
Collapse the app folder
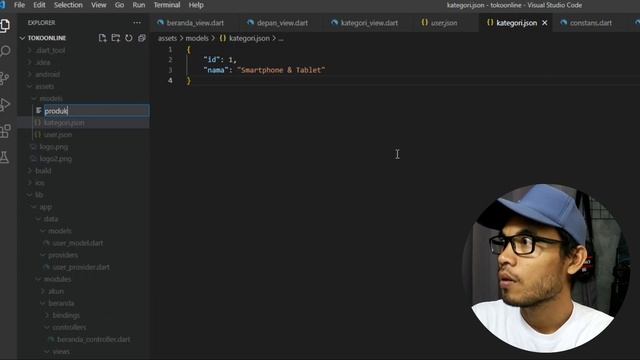pos(34,207)
